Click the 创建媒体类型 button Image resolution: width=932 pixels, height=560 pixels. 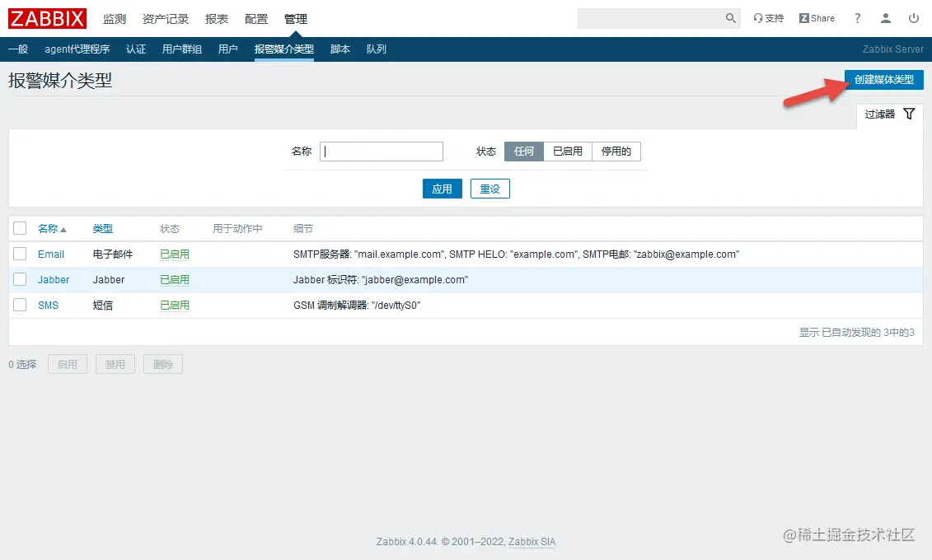(884, 80)
